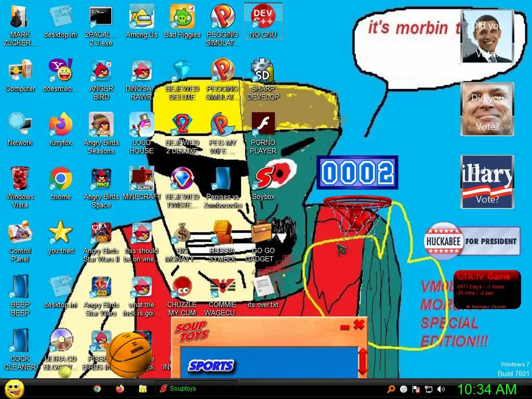The height and width of the screenshot is (399, 532).
Task: Open the Control Panel icon
Action: (x=20, y=242)
